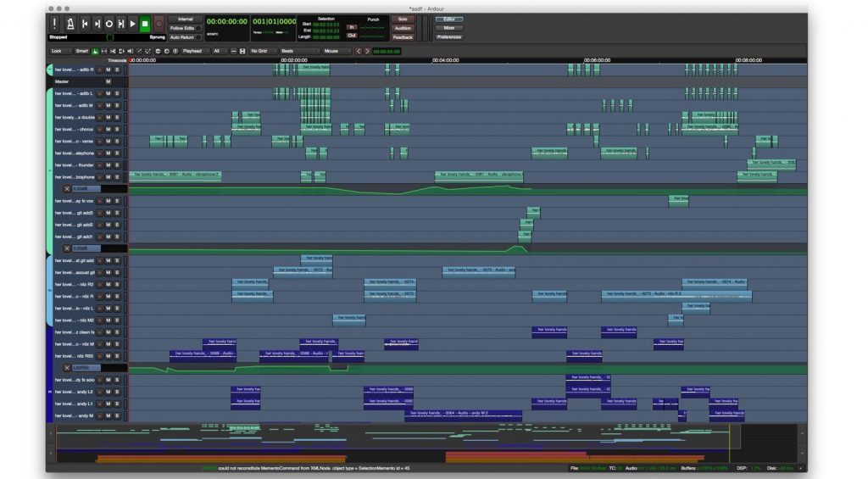Open the Beats grid type dropdown
The height and width of the screenshot is (479, 868).
click(299, 52)
